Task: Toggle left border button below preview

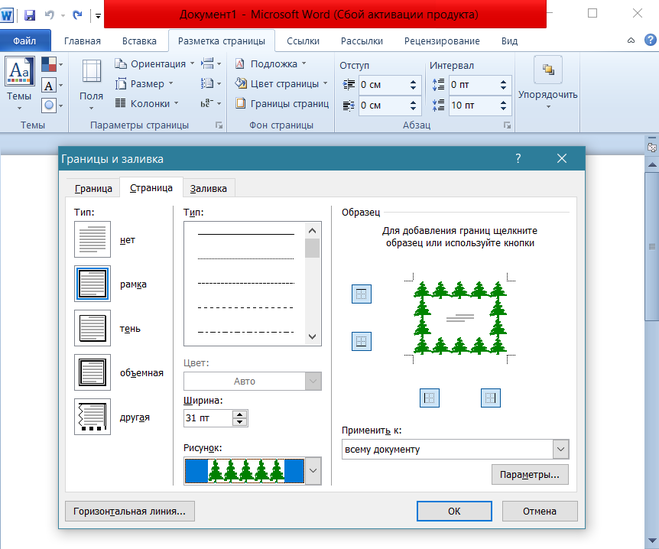Action: pyautogui.click(x=430, y=397)
